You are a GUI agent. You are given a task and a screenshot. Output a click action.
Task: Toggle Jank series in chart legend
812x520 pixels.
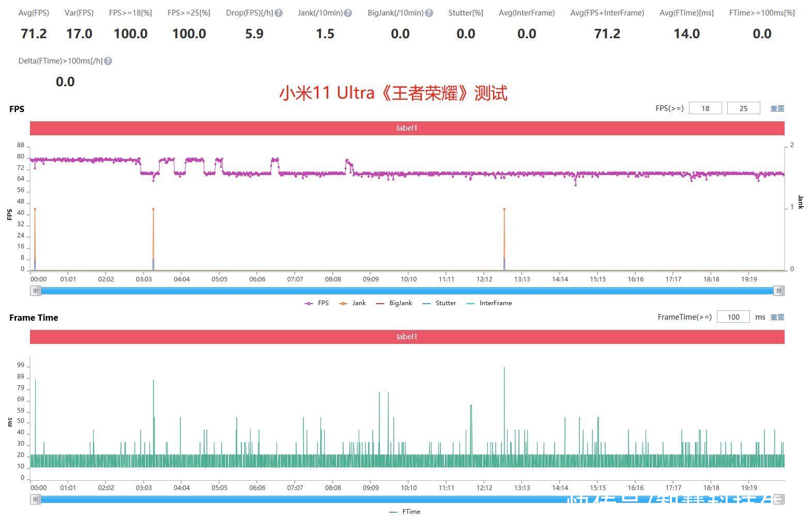pyautogui.click(x=353, y=303)
